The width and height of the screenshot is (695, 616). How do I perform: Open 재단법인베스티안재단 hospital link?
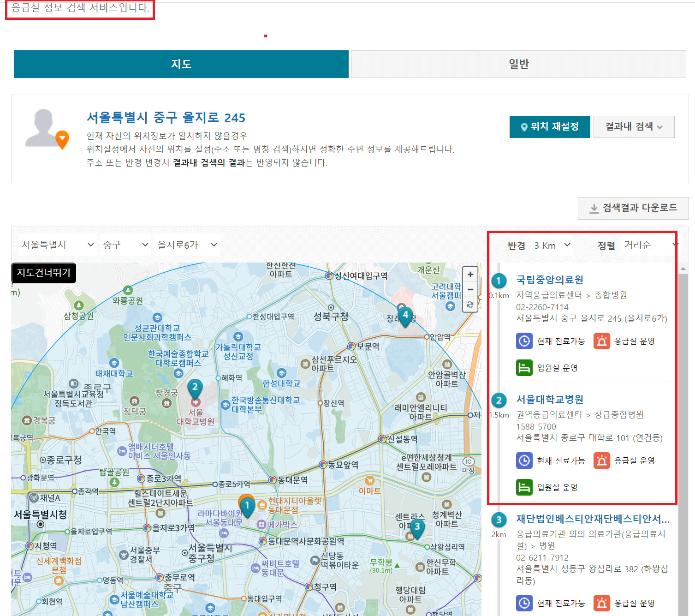click(x=593, y=519)
